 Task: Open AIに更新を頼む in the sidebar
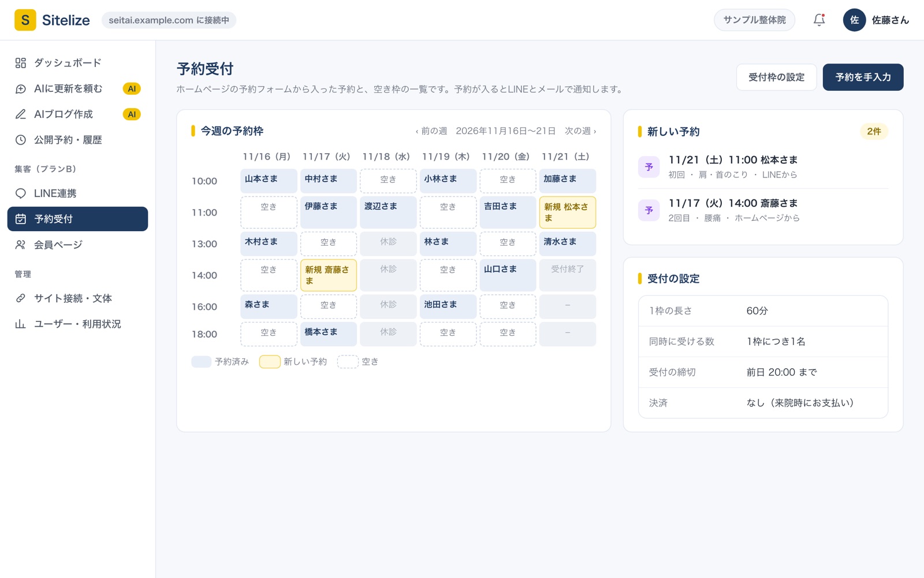77,88
